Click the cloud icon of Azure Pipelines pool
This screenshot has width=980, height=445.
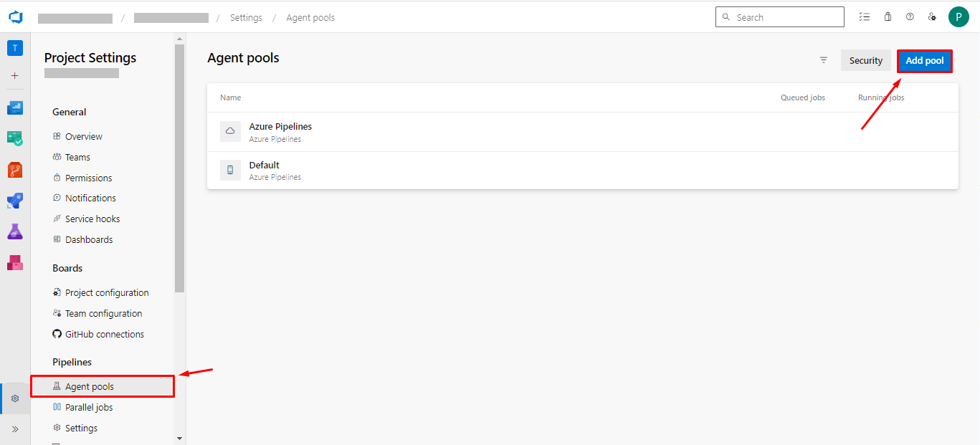point(230,131)
